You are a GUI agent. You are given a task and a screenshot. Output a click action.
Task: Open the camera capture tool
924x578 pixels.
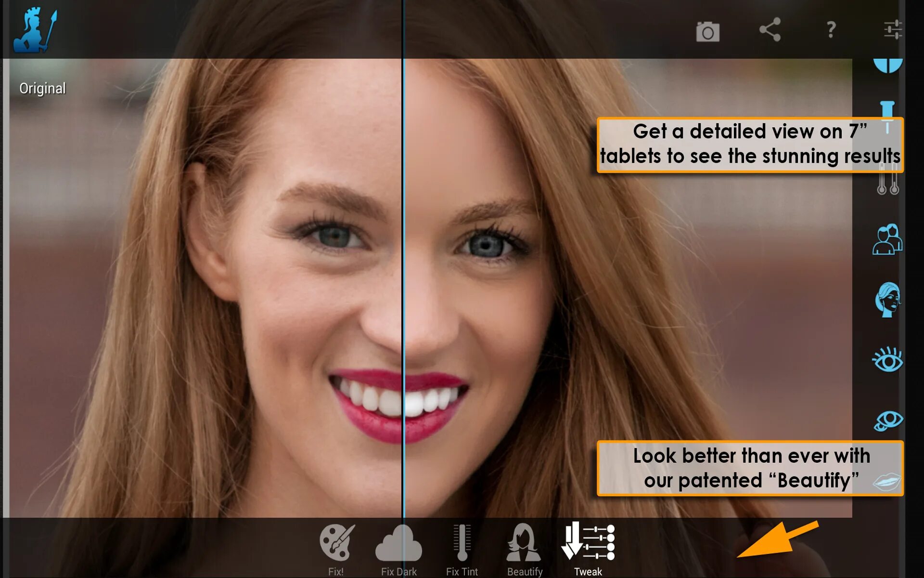708,31
